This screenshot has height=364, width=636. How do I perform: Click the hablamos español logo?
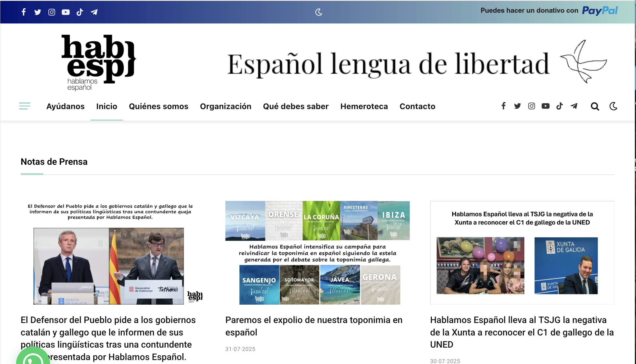pos(98,62)
